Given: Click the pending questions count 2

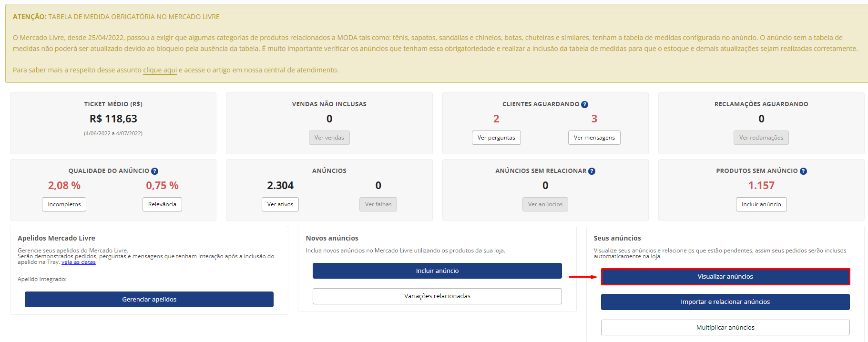Looking at the screenshot, I should [496, 119].
